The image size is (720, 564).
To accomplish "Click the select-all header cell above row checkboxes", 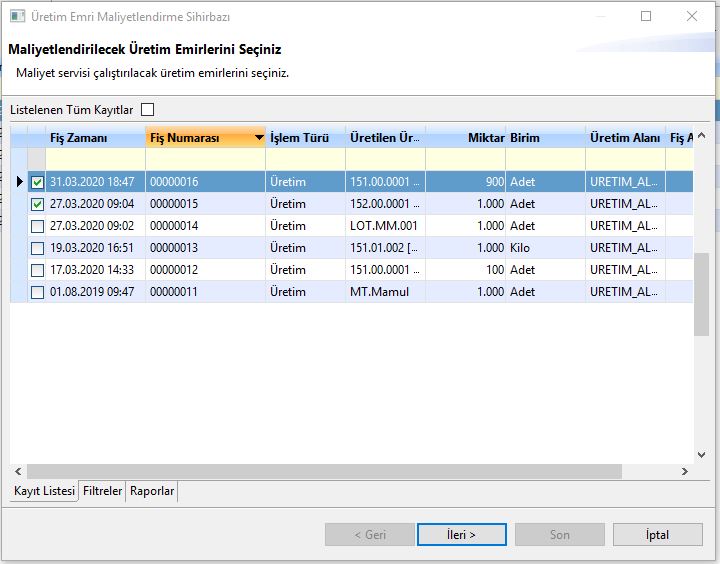I will pyautogui.click(x=37, y=138).
